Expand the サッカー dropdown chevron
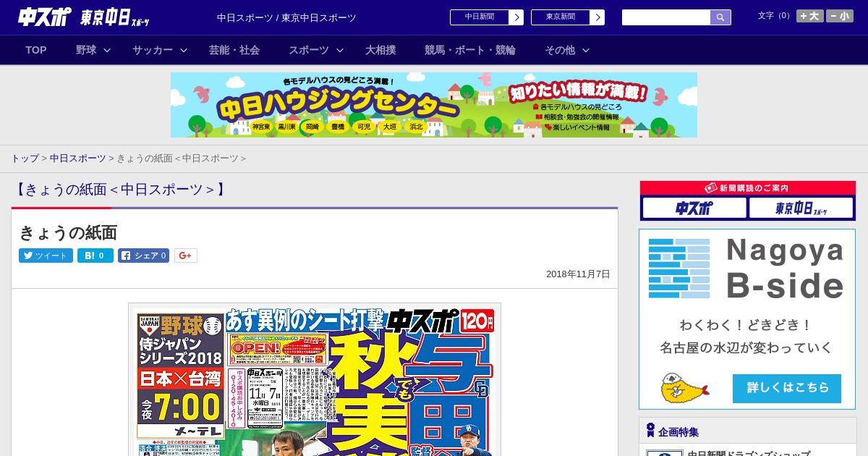The height and width of the screenshot is (456, 868). 184,50
